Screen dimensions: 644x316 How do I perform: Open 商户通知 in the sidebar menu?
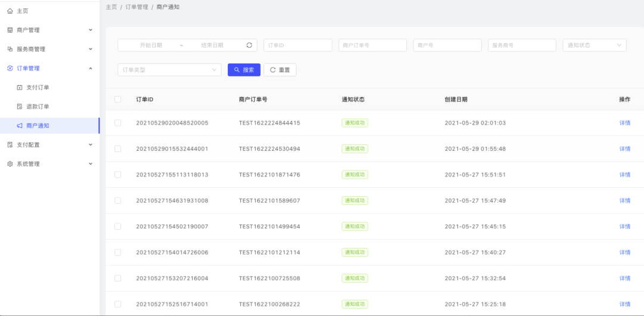pos(38,126)
